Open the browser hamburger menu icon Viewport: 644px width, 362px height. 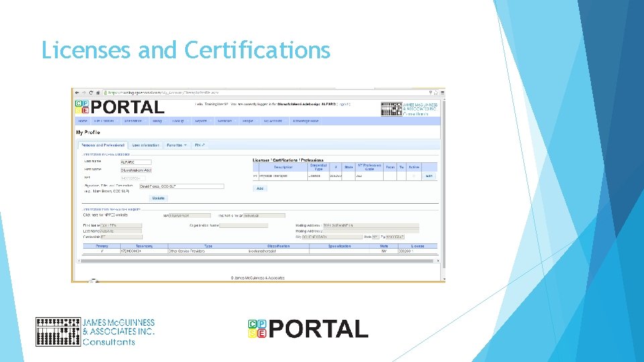442,93
